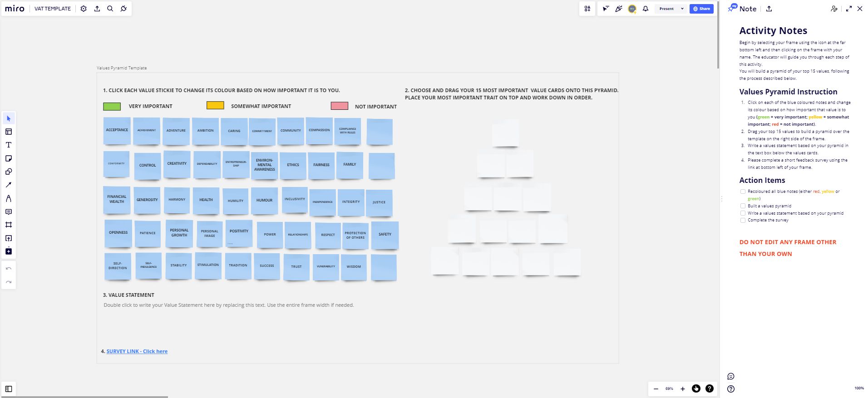Click the blue Share button
Screen dimensions: 868x398
pyautogui.click(x=701, y=9)
